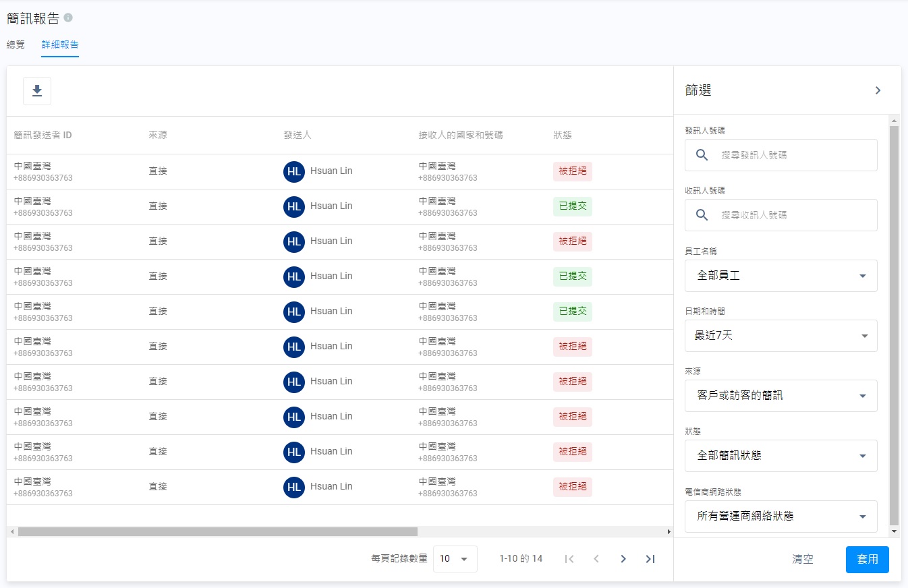Click the search icon in 發訊人號碼 field
Screen dimensions: 908x588
click(702, 155)
